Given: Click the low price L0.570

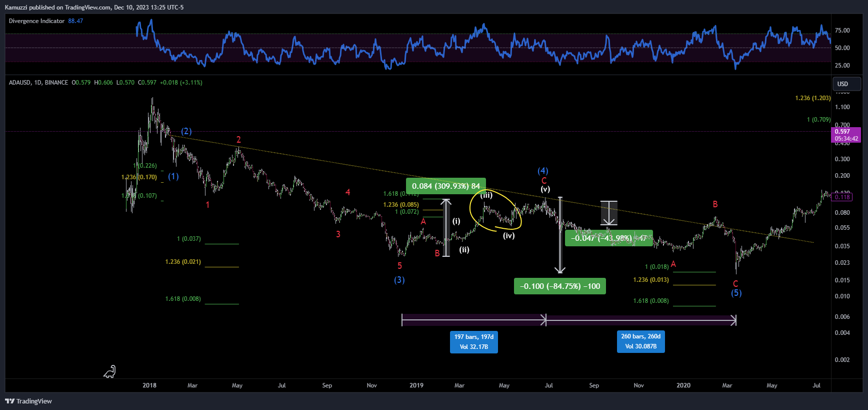Looking at the screenshot, I should click(x=125, y=83).
